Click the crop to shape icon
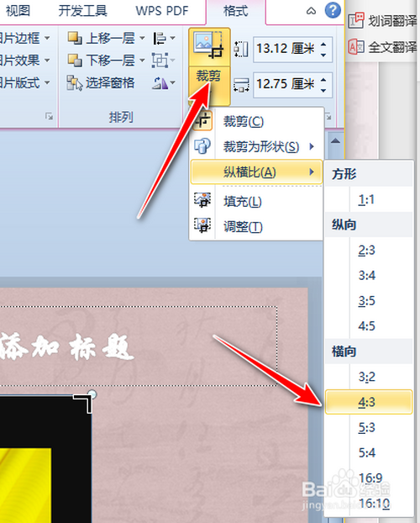The height and width of the screenshot is (523, 420). tap(202, 146)
